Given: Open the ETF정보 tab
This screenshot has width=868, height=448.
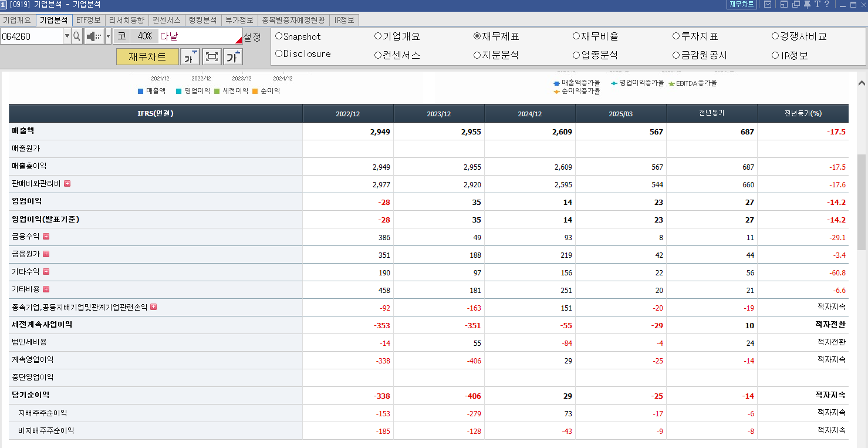Looking at the screenshot, I should 89,20.
